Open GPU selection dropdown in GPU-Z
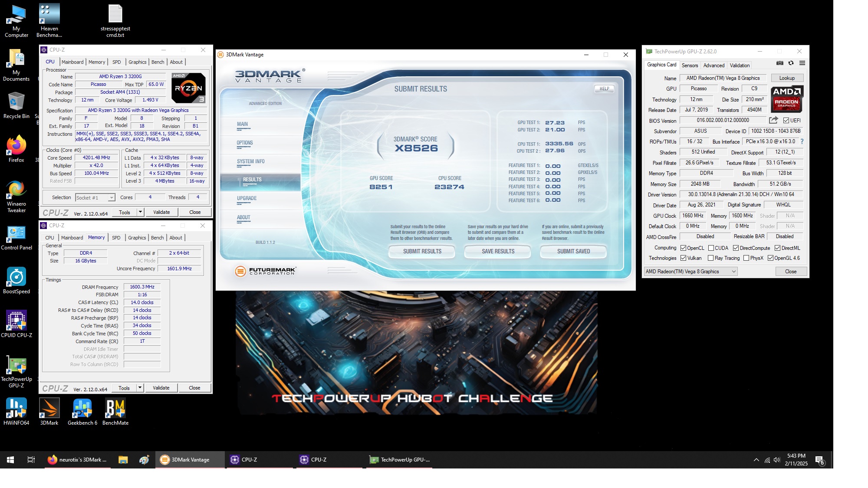The image size is (868, 488). [691, 272]
